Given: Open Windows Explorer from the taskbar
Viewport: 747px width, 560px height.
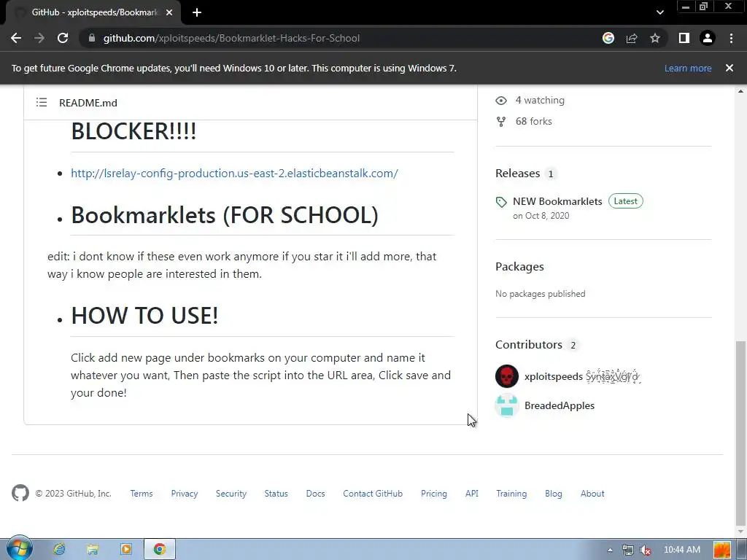Looking at the screenshot, I should 93,549.
